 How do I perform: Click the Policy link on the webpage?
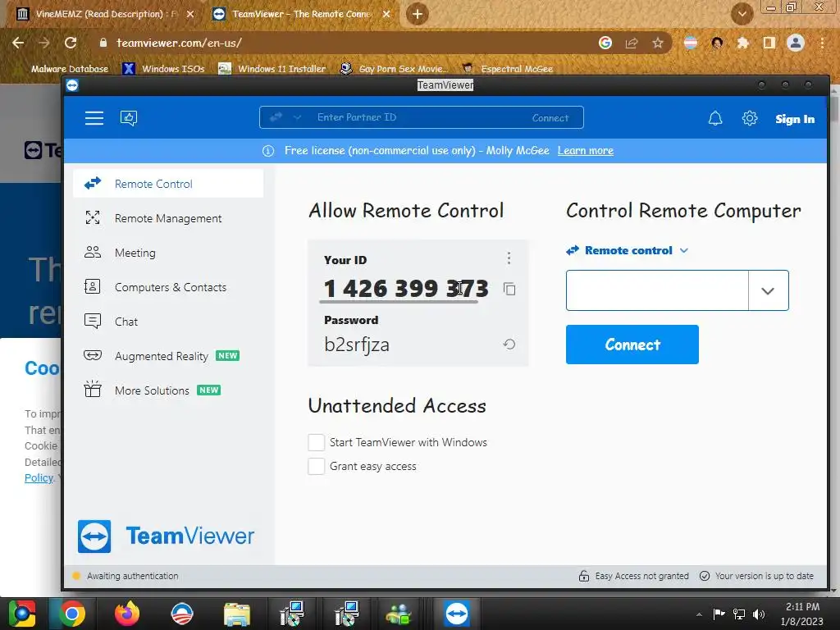point(39,478)
